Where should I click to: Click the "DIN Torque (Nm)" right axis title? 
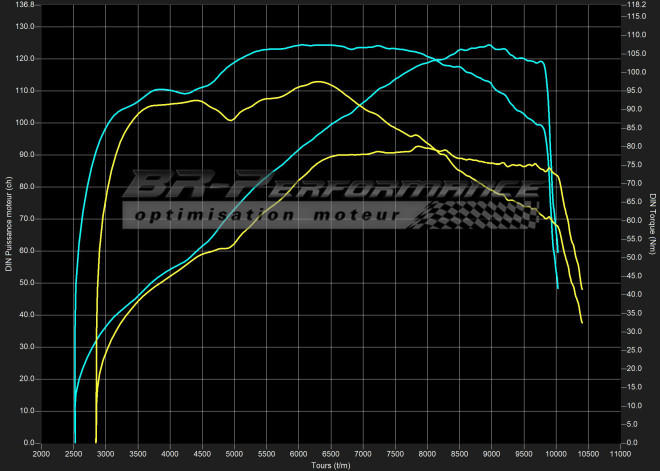tap(652, 223)
